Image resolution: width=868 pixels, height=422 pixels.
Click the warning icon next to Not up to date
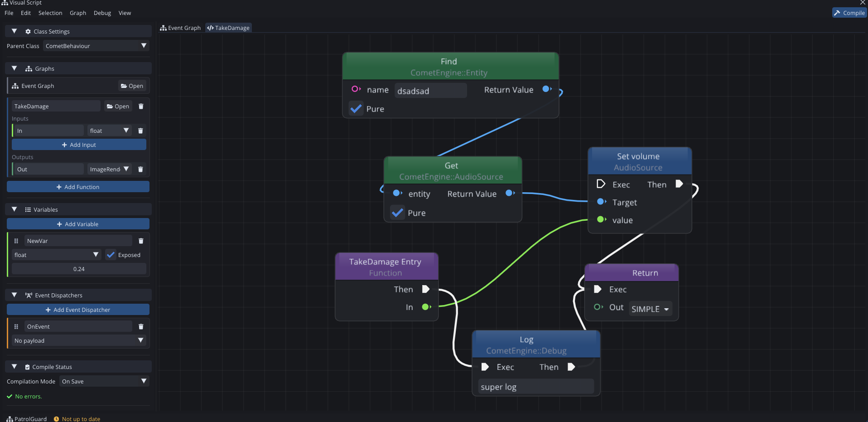pos(57,419)
